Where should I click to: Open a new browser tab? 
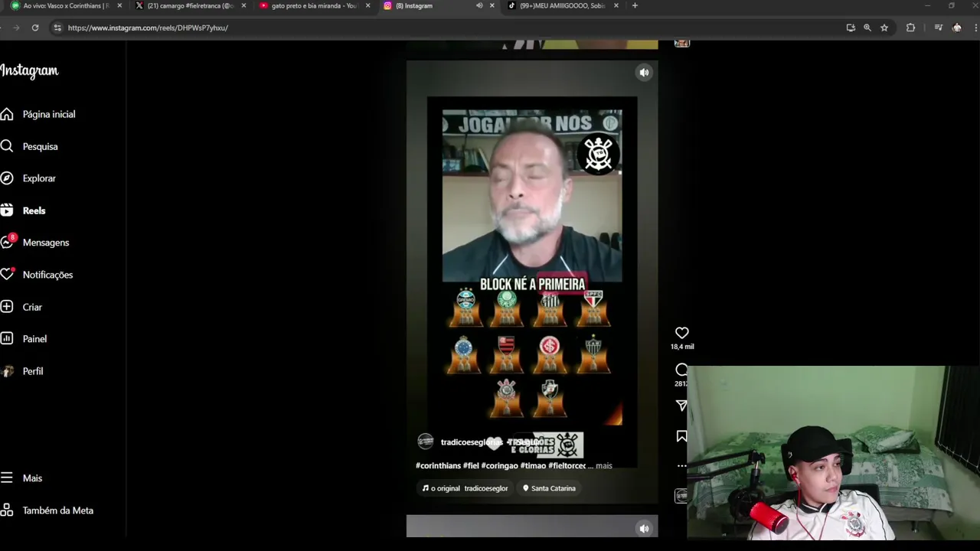(634, 5)
